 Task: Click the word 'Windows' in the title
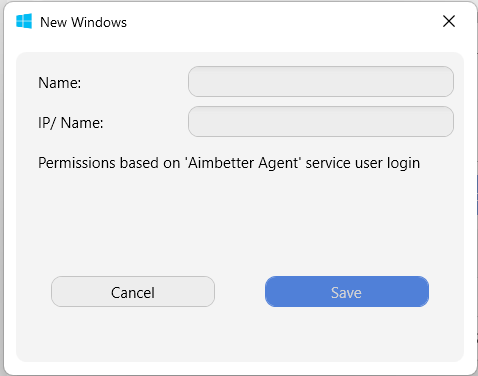coord(99,22)
